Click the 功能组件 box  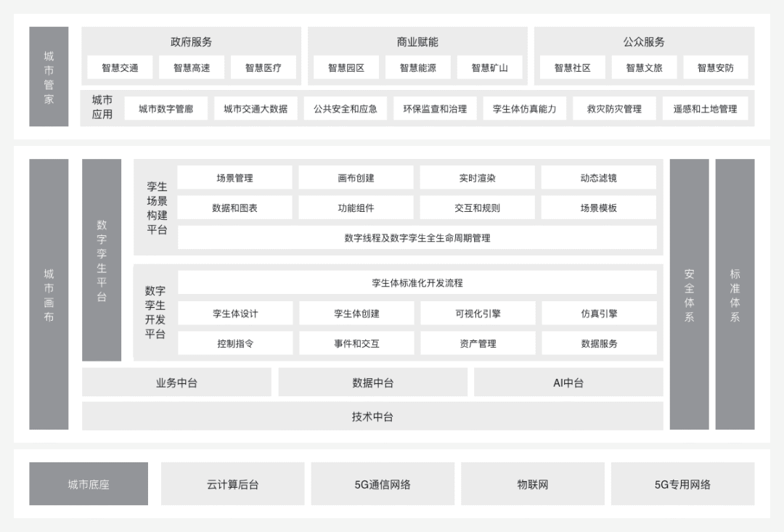[x=356, y=208]
